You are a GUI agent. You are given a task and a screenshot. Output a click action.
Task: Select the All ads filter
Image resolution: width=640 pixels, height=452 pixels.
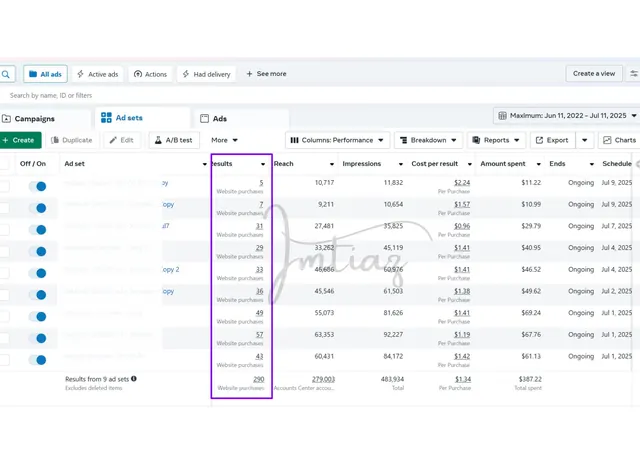[x=45, y=74]
